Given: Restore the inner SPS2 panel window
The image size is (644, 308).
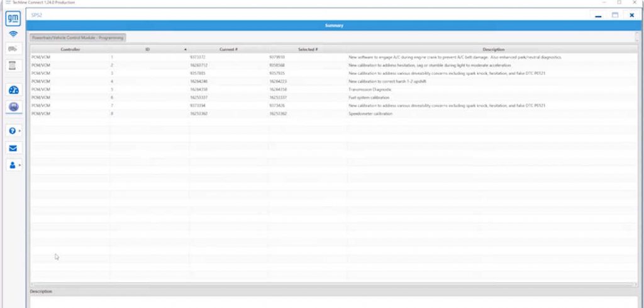Looking at the screenshot, I should [614, 15].
